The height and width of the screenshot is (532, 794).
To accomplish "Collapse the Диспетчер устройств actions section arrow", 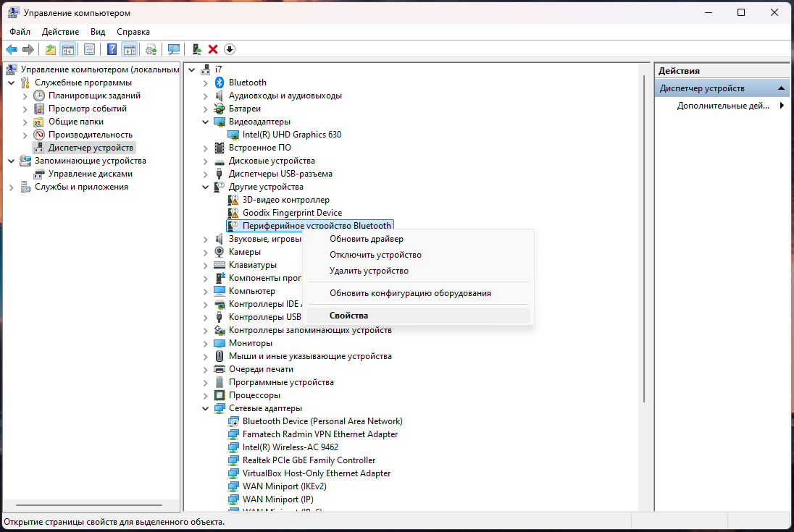I will (782, 88).
